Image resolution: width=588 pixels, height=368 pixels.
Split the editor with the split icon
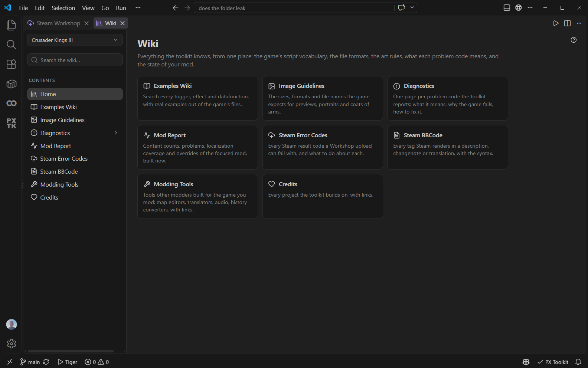(x=567, y=23)
